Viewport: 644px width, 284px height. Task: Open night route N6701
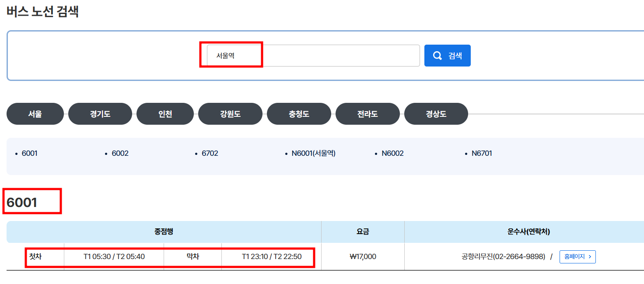coord(480,153)
